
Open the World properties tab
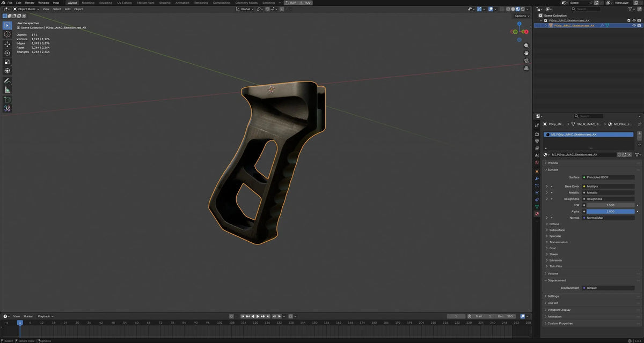[x=537, y=162]
